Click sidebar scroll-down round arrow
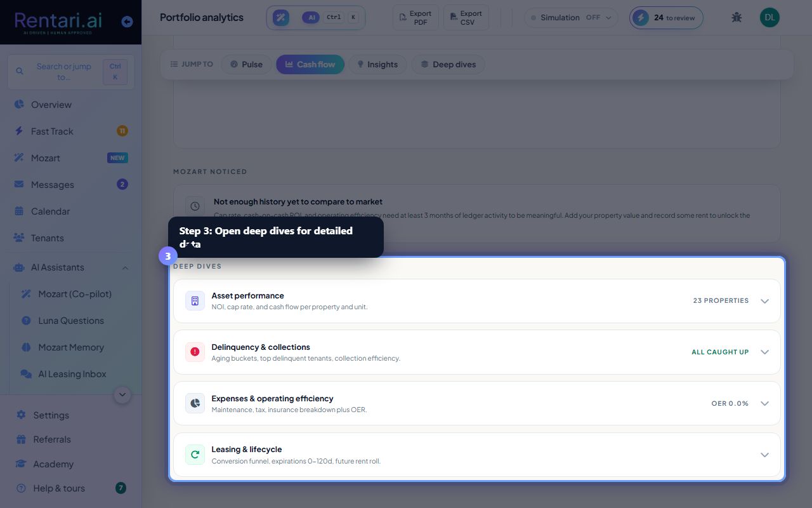 [x=122, y=395]
